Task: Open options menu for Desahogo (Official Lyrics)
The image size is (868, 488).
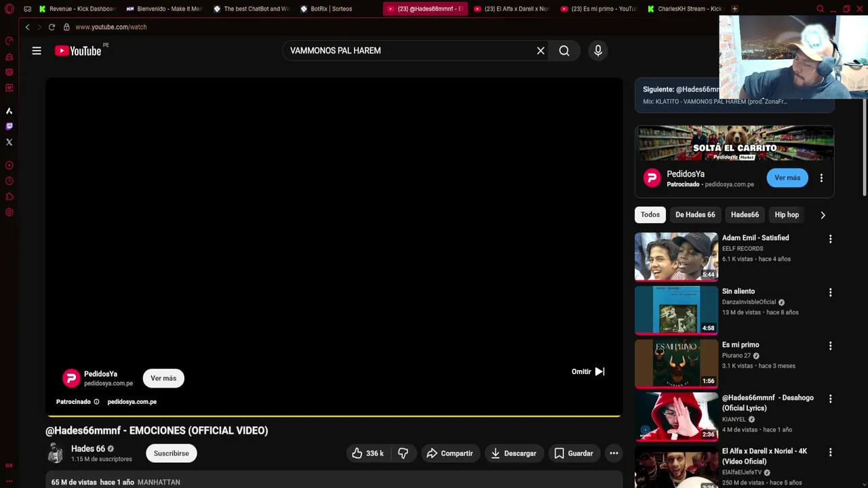Action: click(830, 399)
